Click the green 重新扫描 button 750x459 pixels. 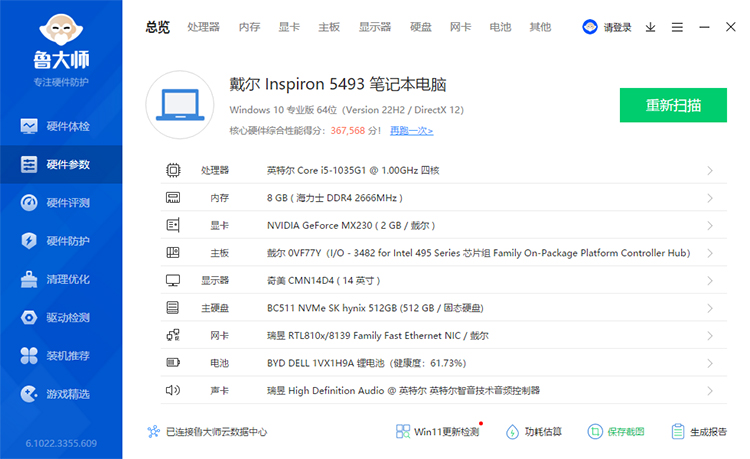673,105
